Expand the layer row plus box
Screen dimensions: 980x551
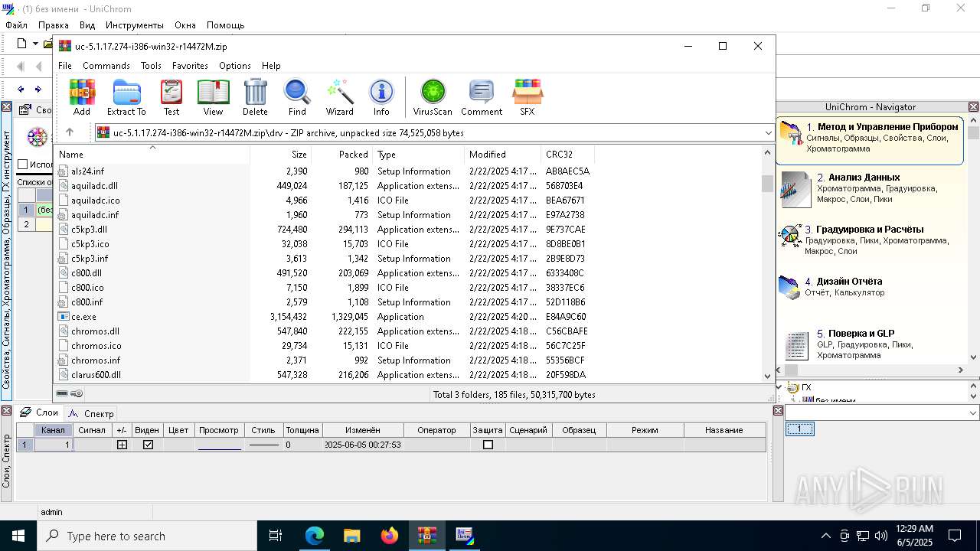(122, 445)
